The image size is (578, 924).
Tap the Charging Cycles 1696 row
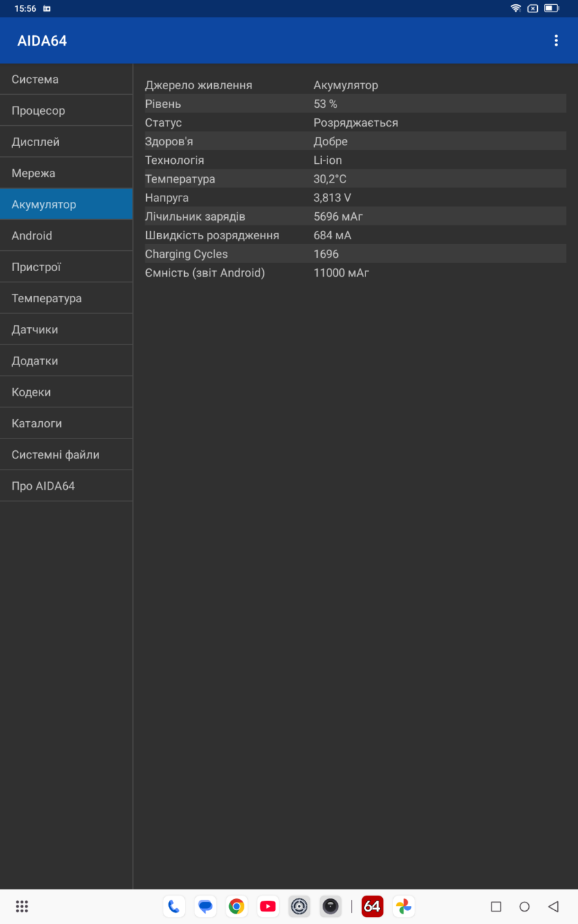[x=355, y=254]
